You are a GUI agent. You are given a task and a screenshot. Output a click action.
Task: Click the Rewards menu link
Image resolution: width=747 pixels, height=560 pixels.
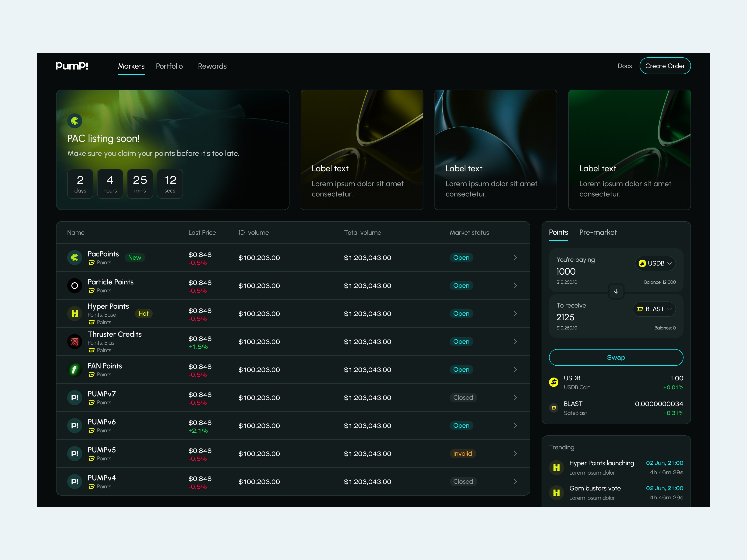coord(212,66)
